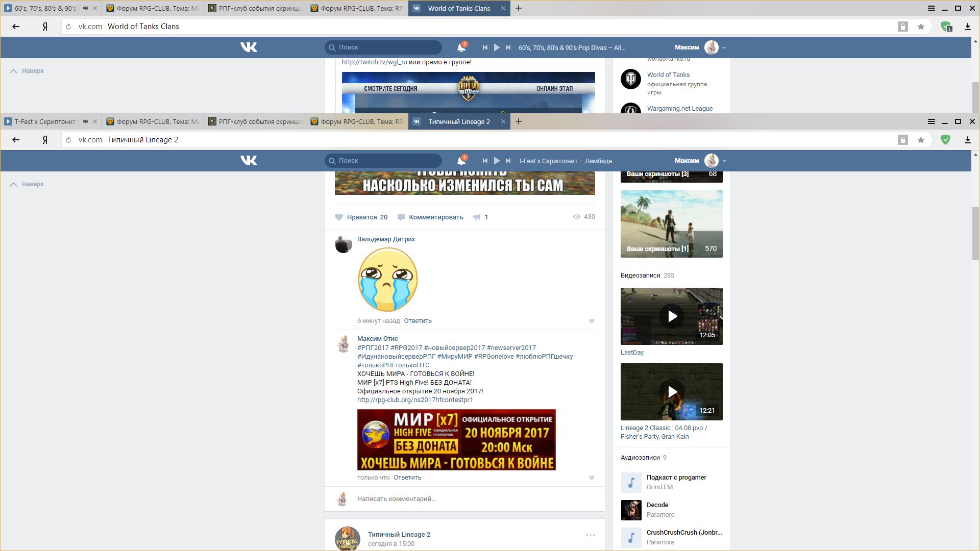Like Максим Отис's comment
Screen dimensions: 980x551
[x=592, y=478]
